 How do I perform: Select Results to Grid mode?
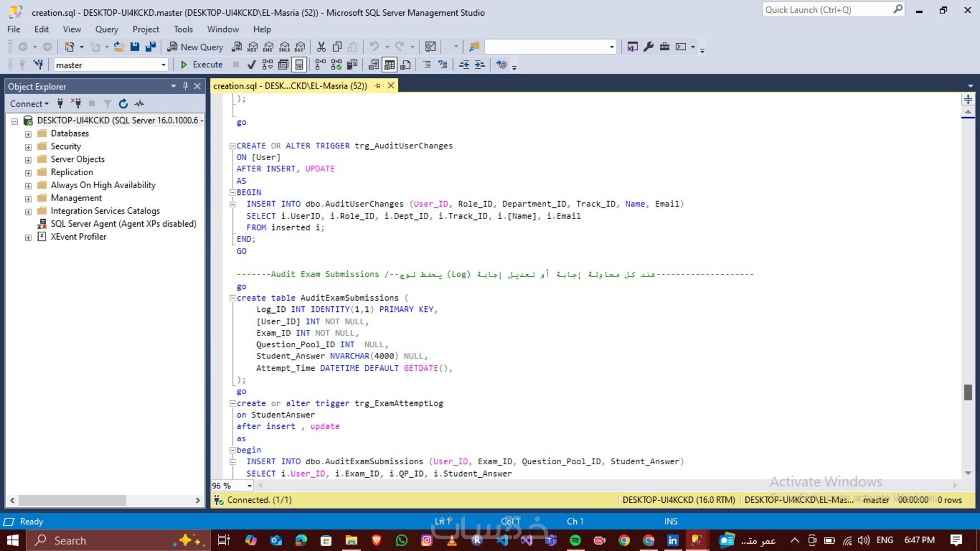pos(389,65)
